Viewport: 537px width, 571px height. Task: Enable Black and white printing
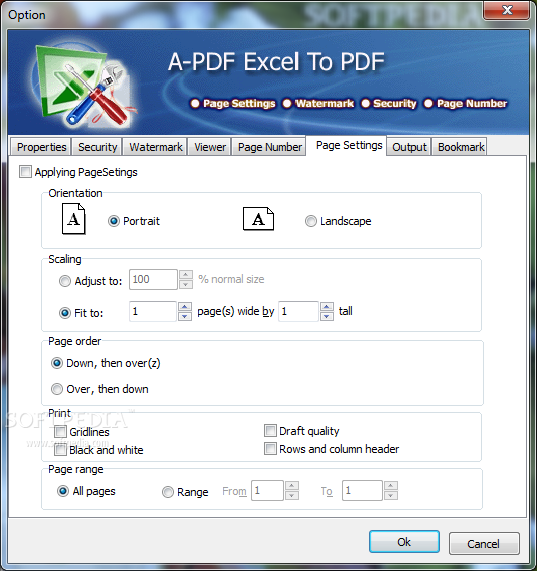60,450
